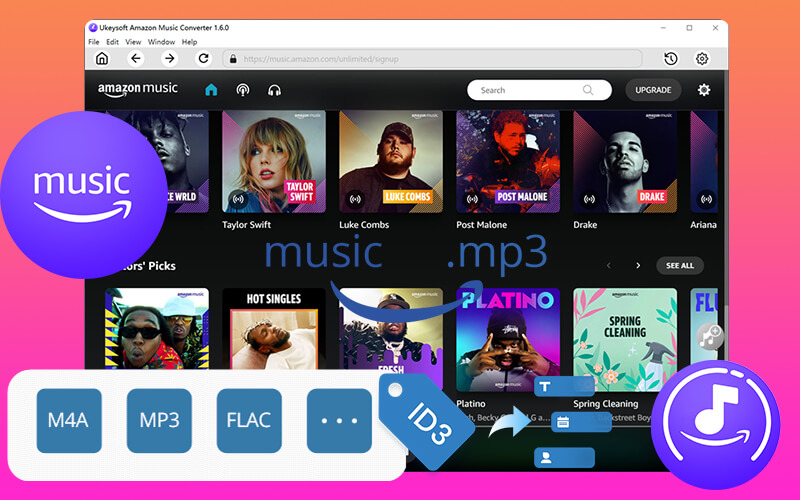Viewport: 800px width, 500px height.
Task: Open the Post Malone station cover
Action: point(508,161)
